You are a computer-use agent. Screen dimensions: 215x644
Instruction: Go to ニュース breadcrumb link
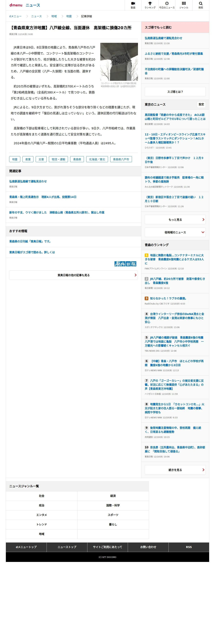36,16
